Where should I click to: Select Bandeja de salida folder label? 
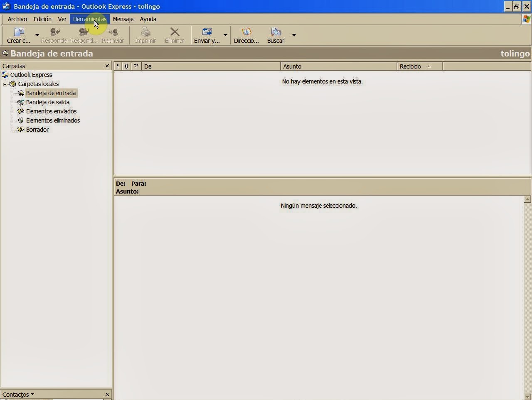(48, 102)
